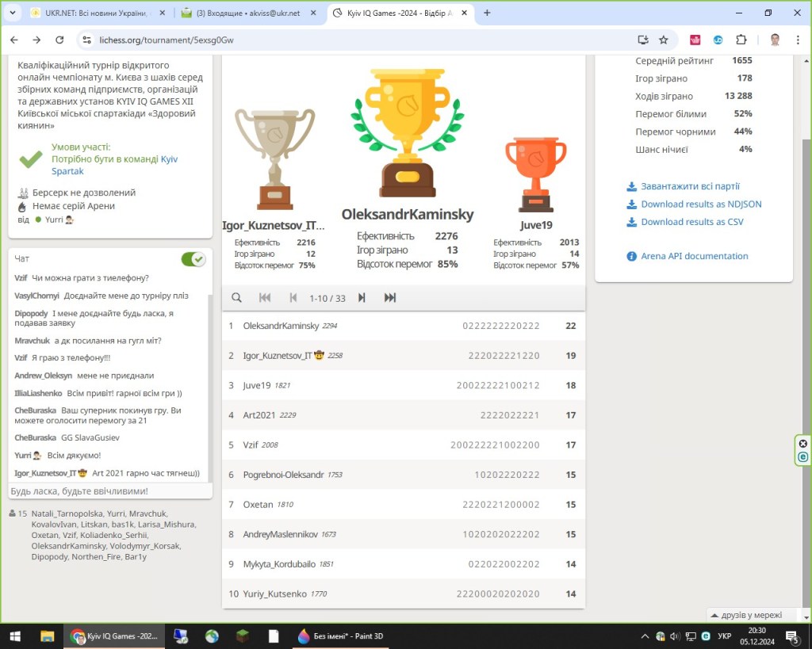This screenshot has width=812, height=649.
Task: Switch to UKR.NET news tab
Action: click(x=95, y=13)
